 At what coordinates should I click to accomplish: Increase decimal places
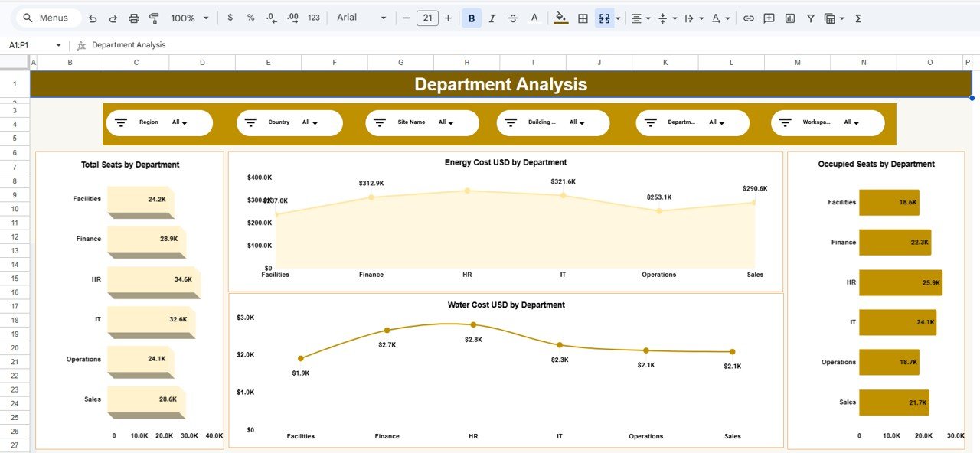click(291, 17)
